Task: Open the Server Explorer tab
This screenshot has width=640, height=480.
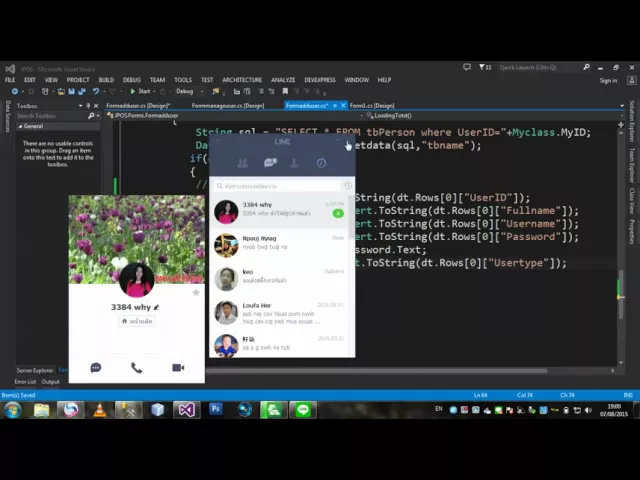Action: point(35,371)
